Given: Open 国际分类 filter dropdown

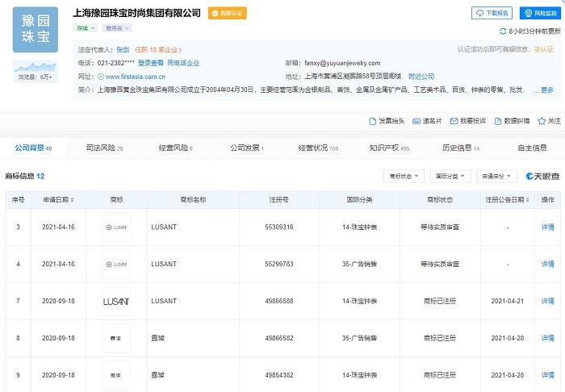Looking at the screenshot, I should 450,177.
